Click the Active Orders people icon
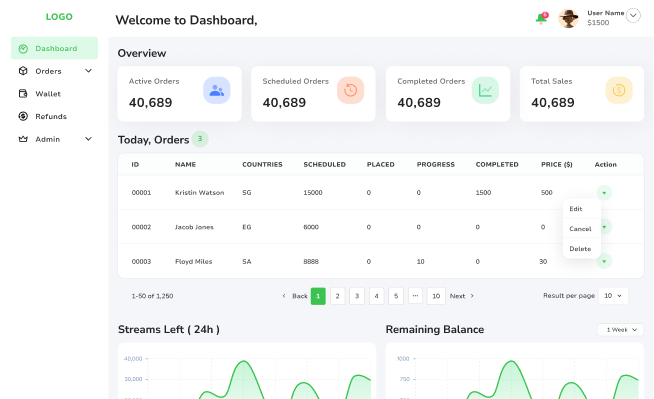 click(216, 90)
